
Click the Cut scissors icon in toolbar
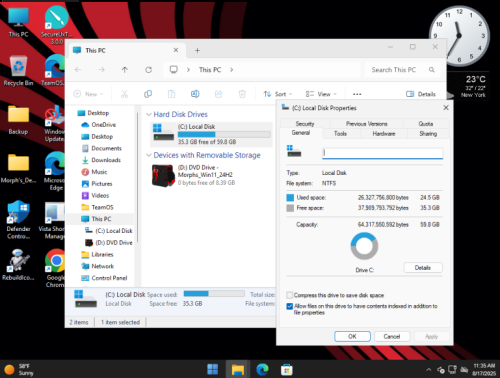124,94
